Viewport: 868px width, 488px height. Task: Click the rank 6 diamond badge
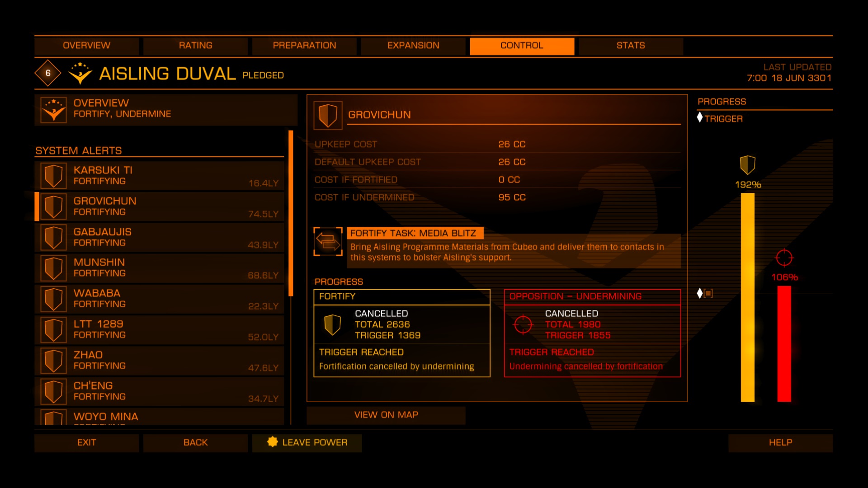pos(48,73)
